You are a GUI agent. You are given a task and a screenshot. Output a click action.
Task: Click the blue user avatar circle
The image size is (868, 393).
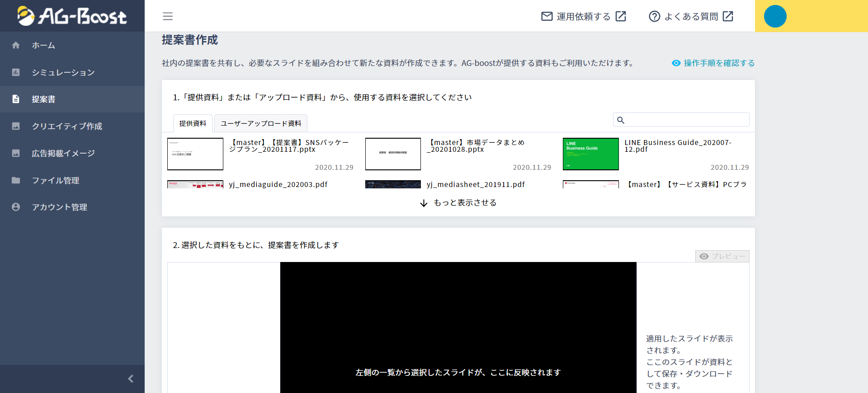coord(775,16)
